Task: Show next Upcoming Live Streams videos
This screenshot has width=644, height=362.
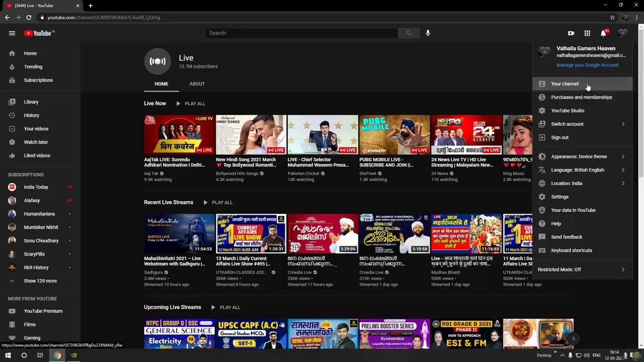Action: click(573, 338)
